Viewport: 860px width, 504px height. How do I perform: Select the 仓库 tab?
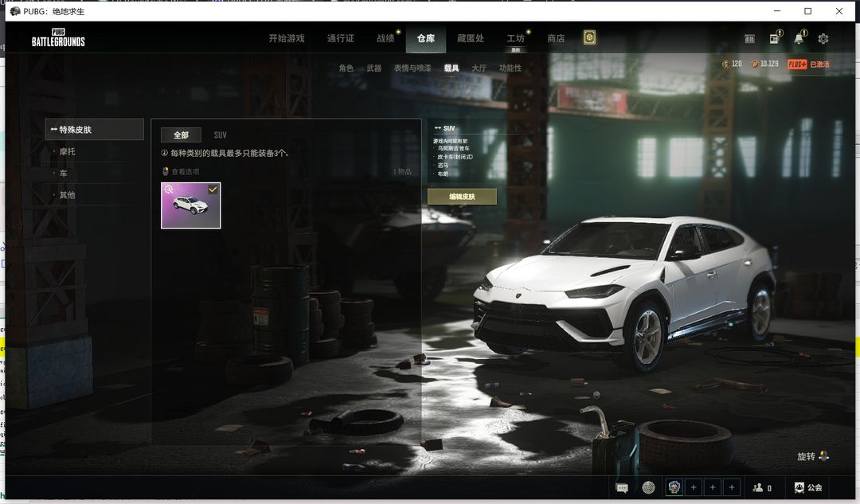coord(425,38)
